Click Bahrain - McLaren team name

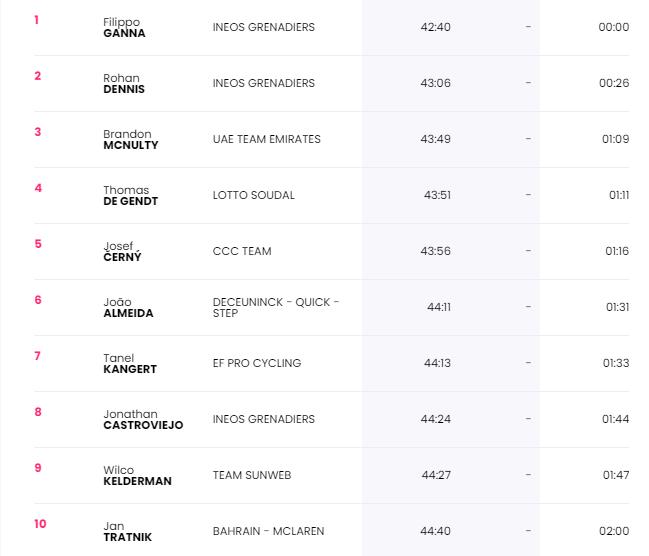pyautogui.click(x=269, y=531)
